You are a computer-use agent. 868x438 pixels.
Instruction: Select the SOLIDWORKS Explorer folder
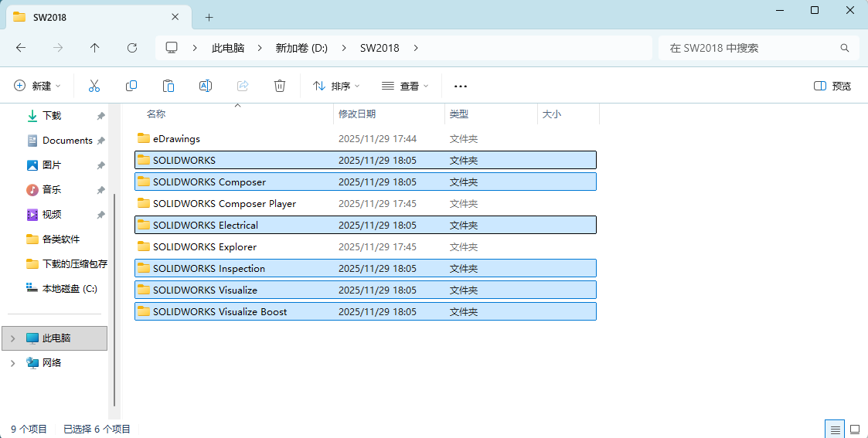(x=366, y=246)
